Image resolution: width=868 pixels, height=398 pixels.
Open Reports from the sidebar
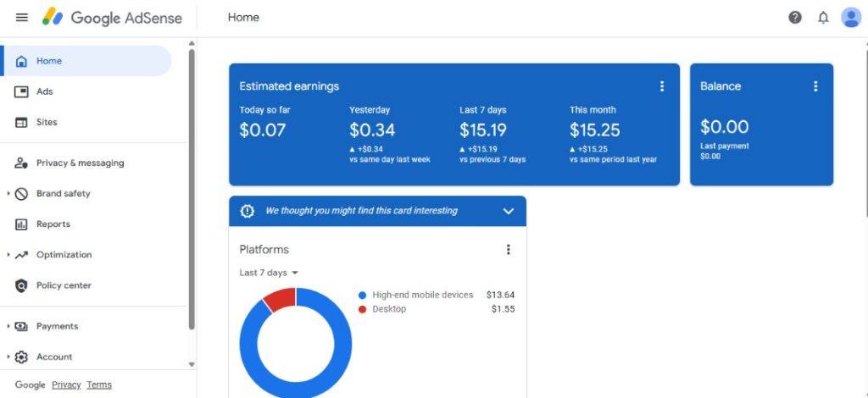click(x=53, y=224)
